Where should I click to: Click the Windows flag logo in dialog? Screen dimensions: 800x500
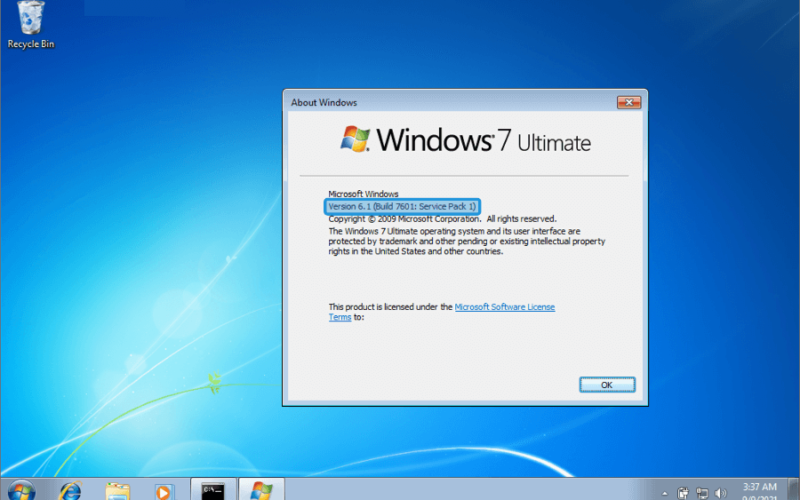coord(355,139)
